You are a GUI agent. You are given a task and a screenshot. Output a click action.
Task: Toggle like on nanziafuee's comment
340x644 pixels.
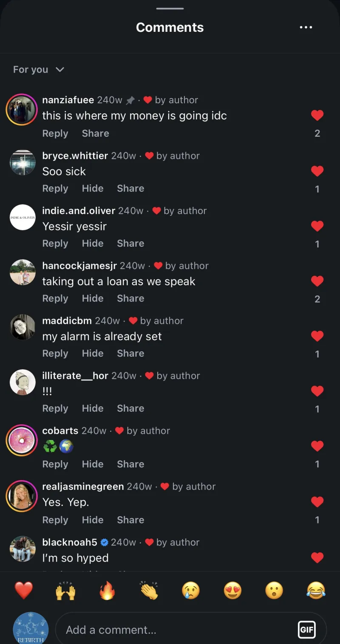click(317, 115)
